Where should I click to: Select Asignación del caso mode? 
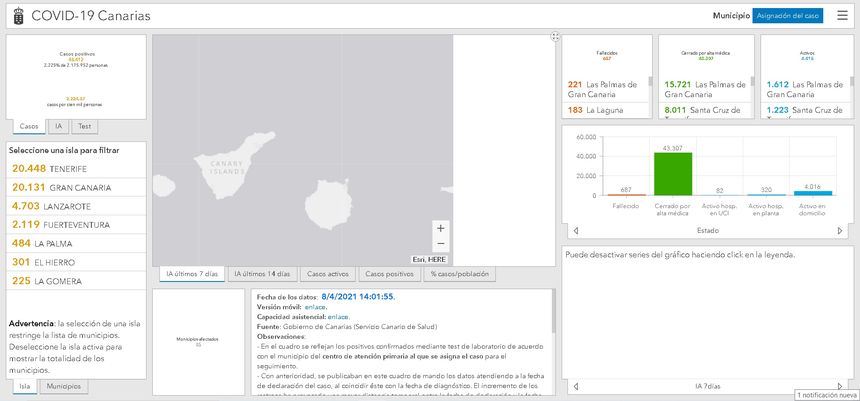coord(789,16)
